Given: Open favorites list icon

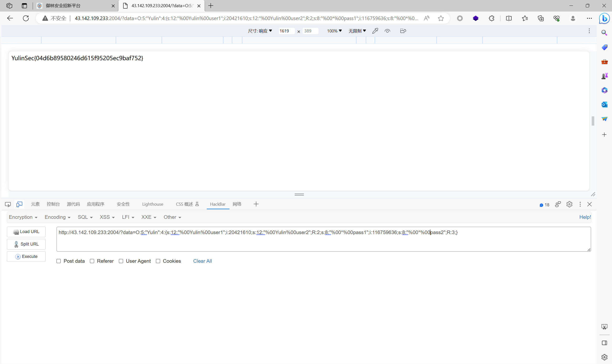Looking at the screenshot, I should click(525, 18).
